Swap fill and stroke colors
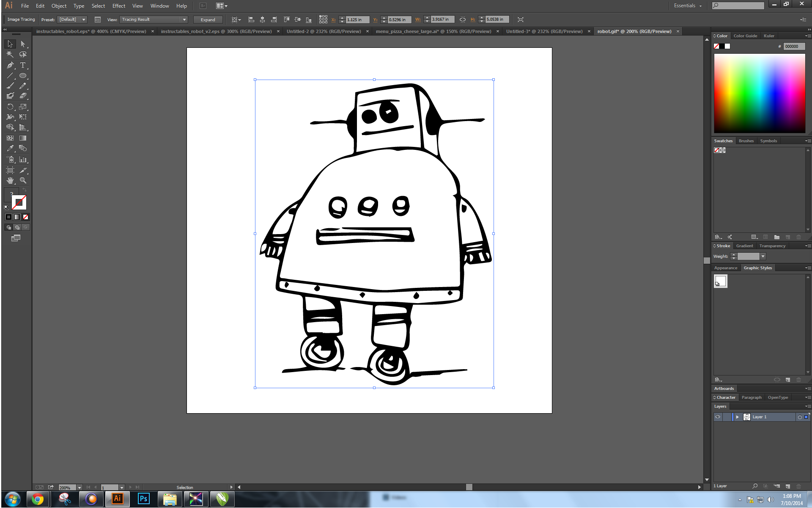The height and width of the screenshot is (508, 812). [25, 190]
